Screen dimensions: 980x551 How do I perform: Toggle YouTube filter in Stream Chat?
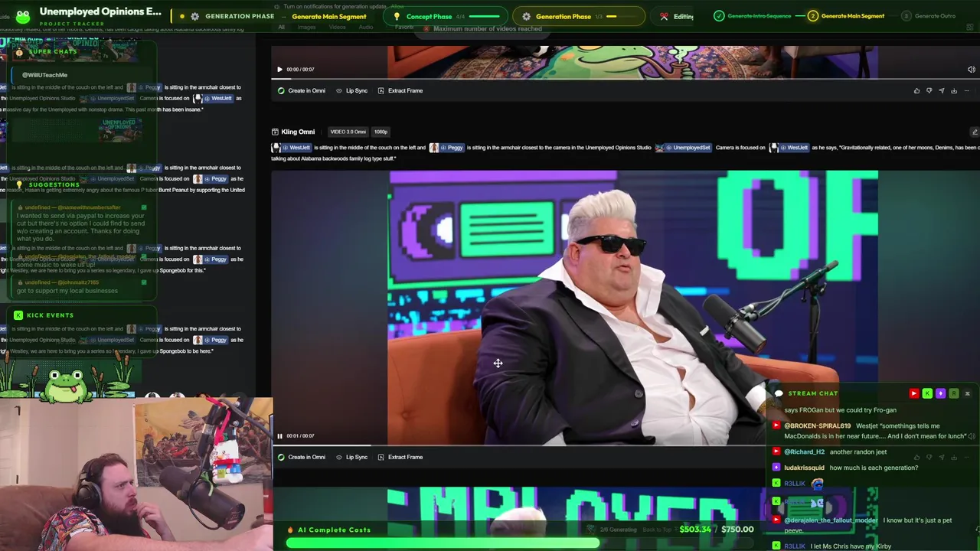(913, 393)
